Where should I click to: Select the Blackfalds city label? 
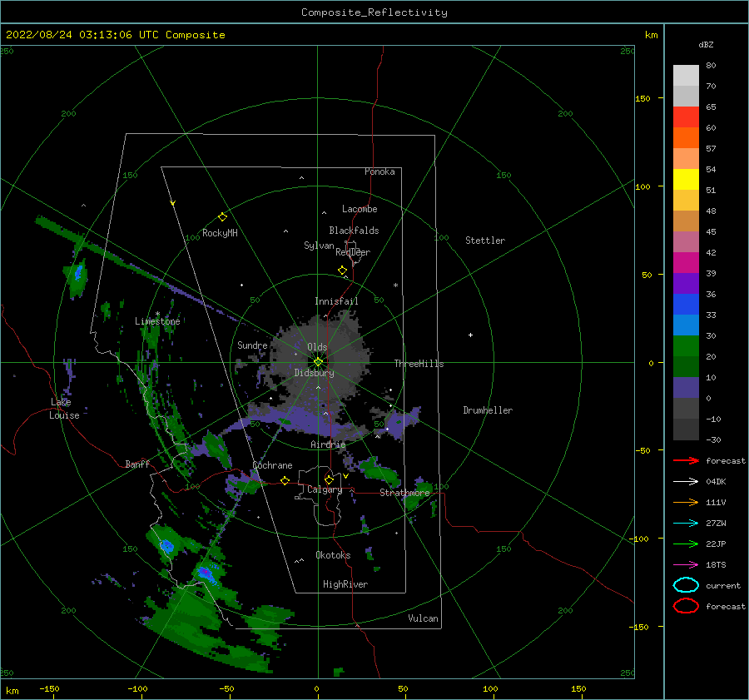(354, 231)
